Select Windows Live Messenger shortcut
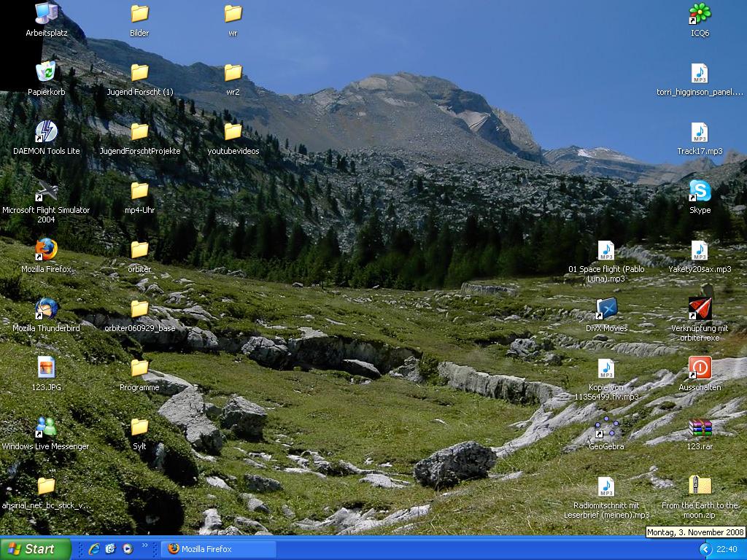 pyautogui.click(x=46, y=427)
